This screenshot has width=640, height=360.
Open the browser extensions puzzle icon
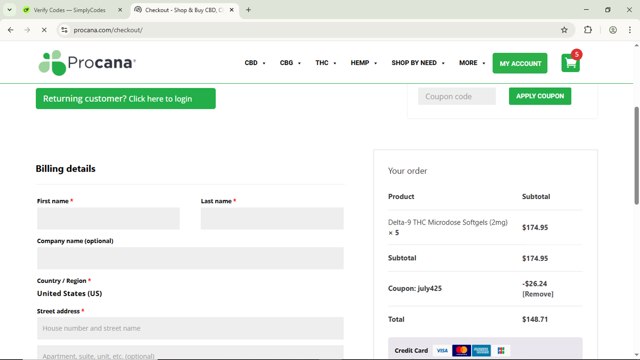coord(588,30)
